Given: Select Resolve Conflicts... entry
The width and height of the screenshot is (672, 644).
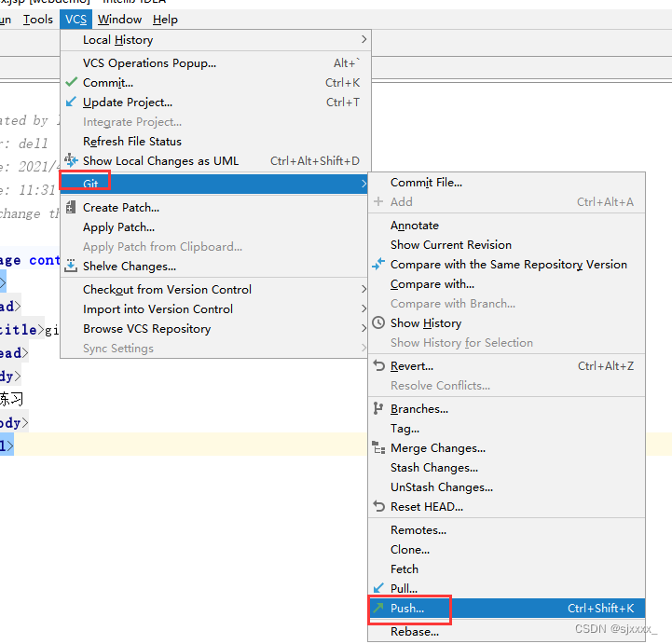Looking at the screenshot, I should point(507,385).
